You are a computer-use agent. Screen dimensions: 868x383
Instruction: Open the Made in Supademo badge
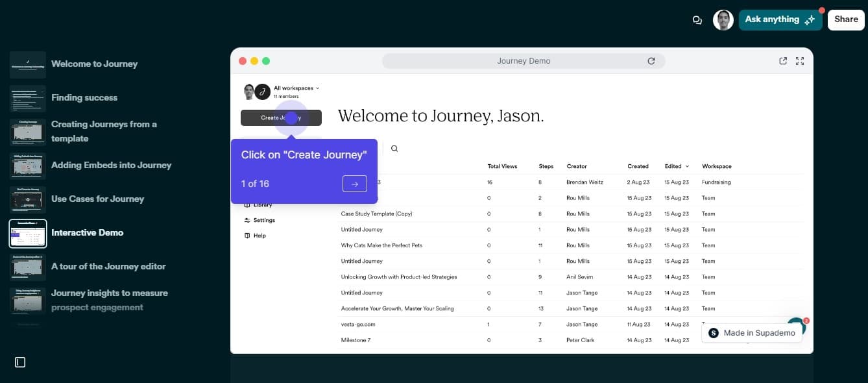[752, 333]
